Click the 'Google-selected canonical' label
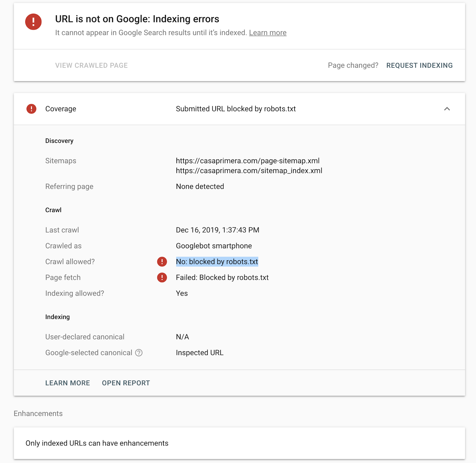This screenshot has width=476, height=463. 89,353
